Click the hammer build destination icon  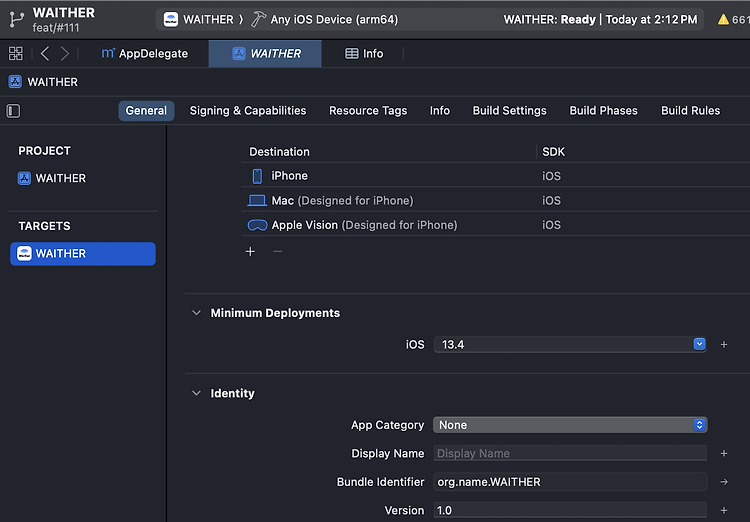258,20
